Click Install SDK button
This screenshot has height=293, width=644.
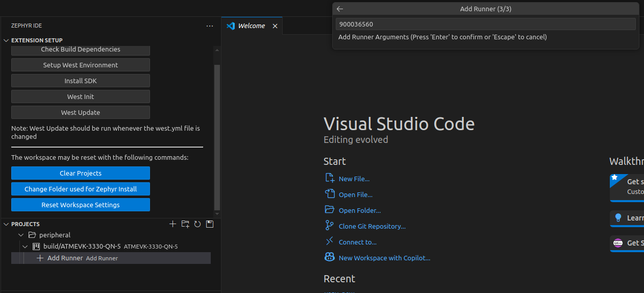point(81,81)
